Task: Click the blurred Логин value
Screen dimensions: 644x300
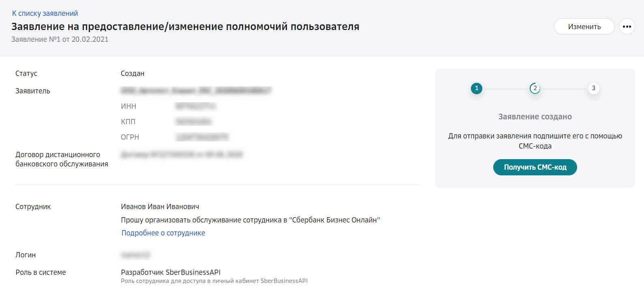Action: [135, 255]
